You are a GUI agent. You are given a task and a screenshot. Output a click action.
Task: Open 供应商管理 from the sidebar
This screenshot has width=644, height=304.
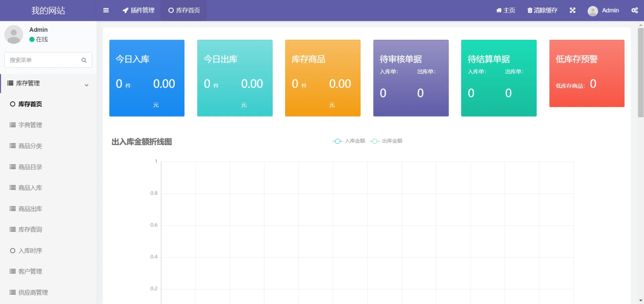click(34, 292)
